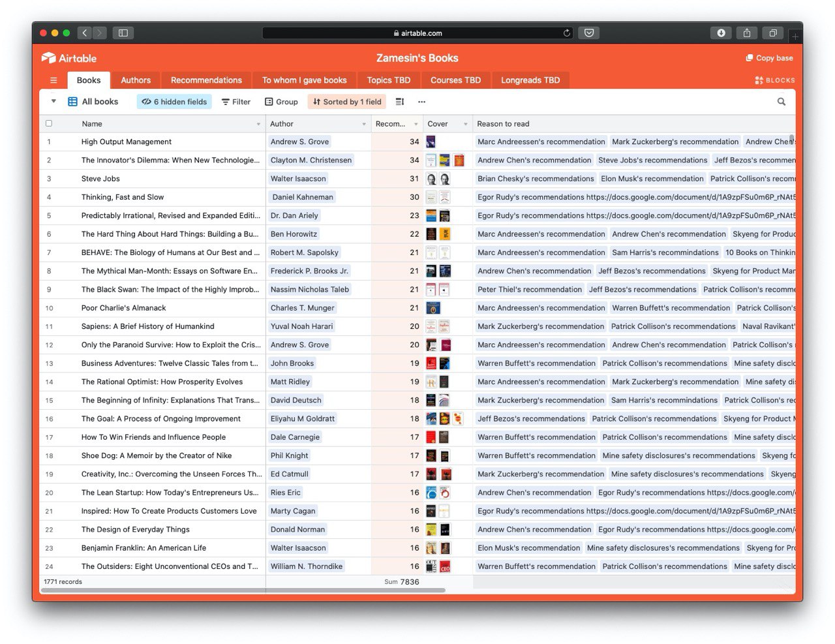This screenshot has width=835, height=644.
Task: Click Safari back arrow
Action: 84,33
